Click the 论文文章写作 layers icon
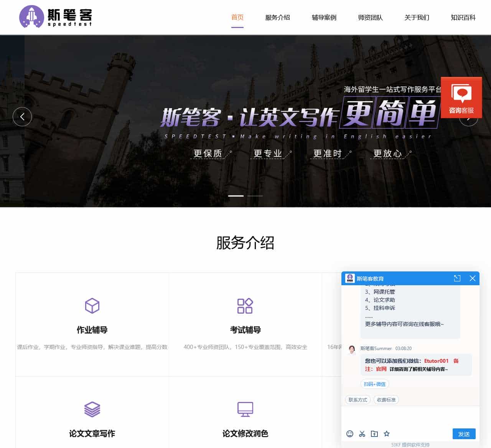 (x=92, y=409)
